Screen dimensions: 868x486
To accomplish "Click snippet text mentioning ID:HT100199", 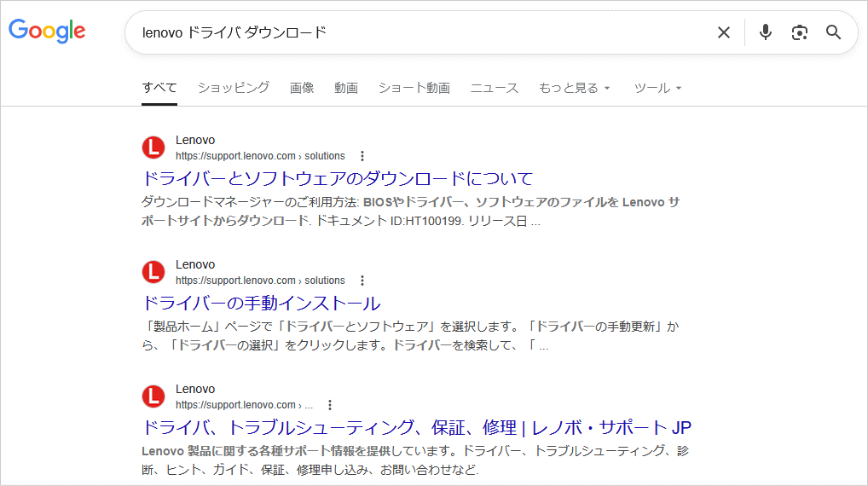I will pyautogui.click(x=411, y=211).
